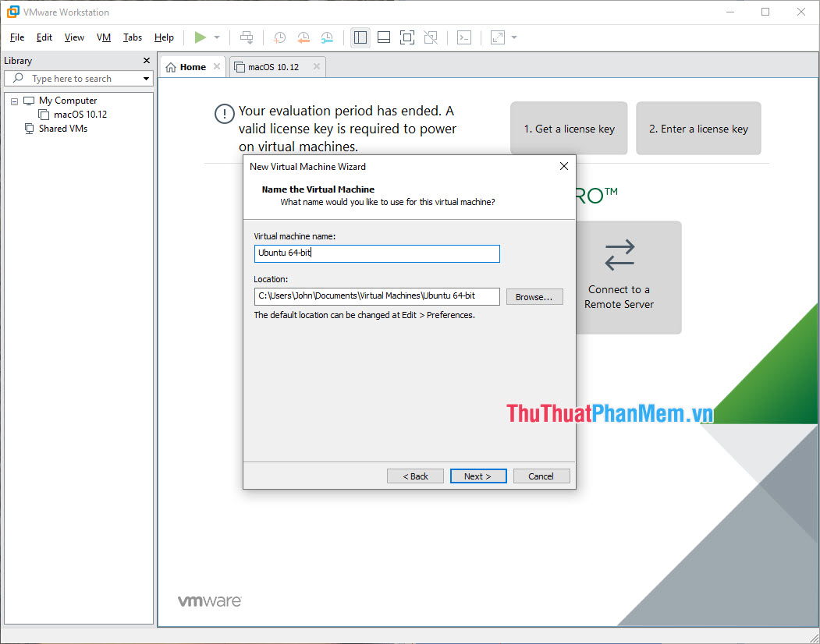Viewport: 820px width, 644px height.
Task: Revert the VM to its snapshot
Action: [x=303, y=37]
